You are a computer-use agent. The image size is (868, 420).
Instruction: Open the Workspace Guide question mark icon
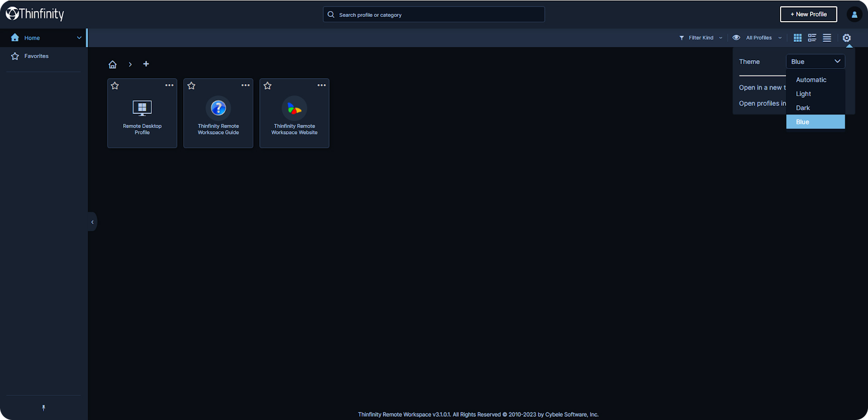point(219,108)
